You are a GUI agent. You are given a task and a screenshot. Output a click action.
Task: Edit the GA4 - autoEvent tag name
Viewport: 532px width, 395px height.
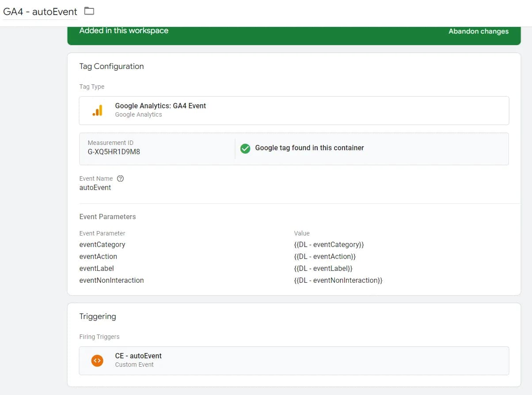40,12
